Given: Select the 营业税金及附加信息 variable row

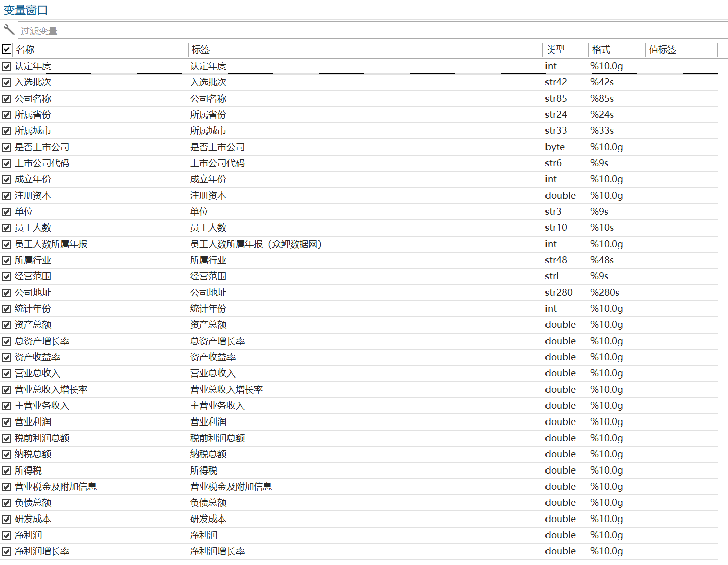Looking at the screenshot, I should (x=56, y=487).
